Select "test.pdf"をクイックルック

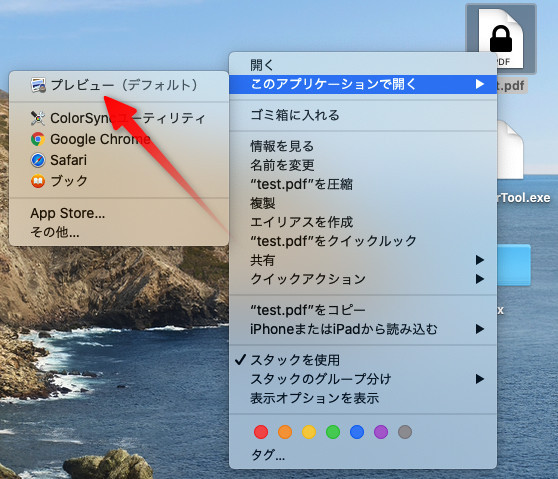(x=363, y=241)
